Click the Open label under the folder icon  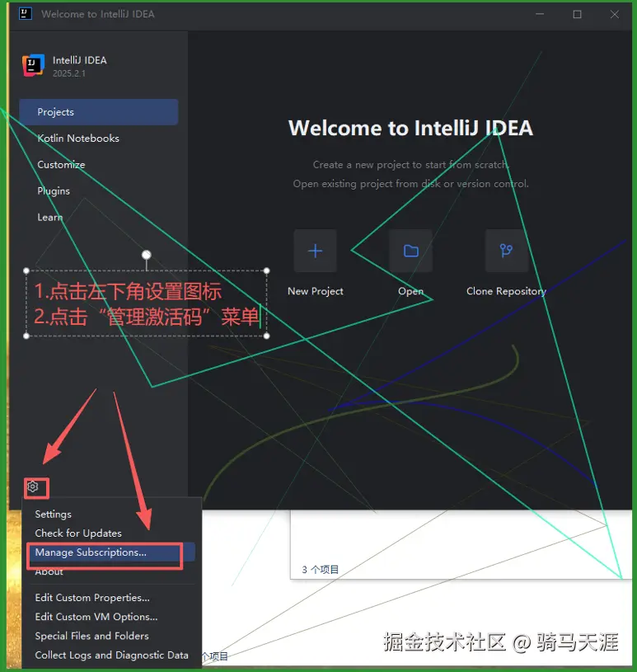(411, 291)
